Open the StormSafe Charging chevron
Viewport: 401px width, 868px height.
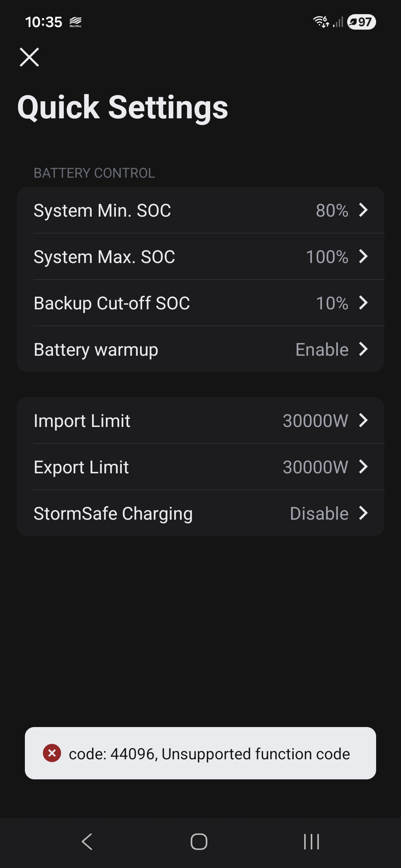click(x=363, y=513)
